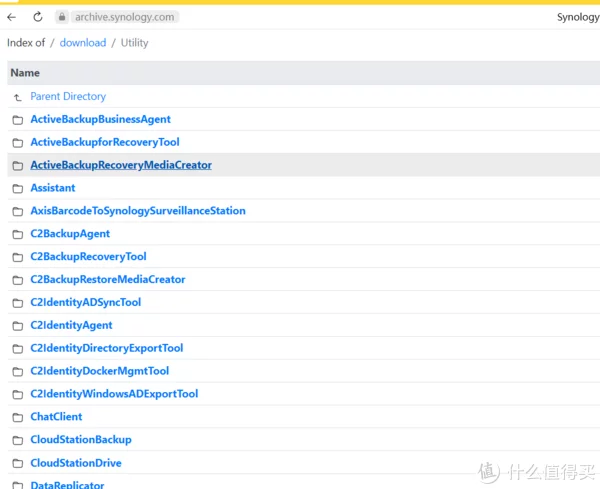Open the download breadcrumb link
The image size is (600, 489).
[x=83, y=42]
